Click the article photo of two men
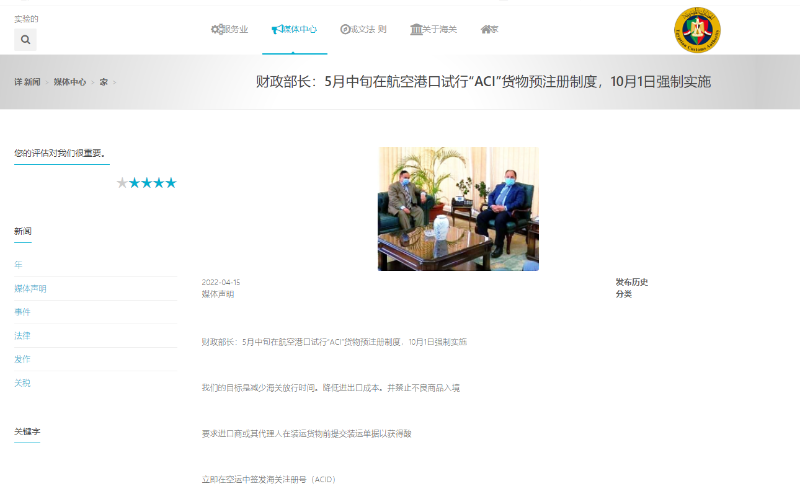This screenshot has height=494, width=800. [x=458, y=209]
